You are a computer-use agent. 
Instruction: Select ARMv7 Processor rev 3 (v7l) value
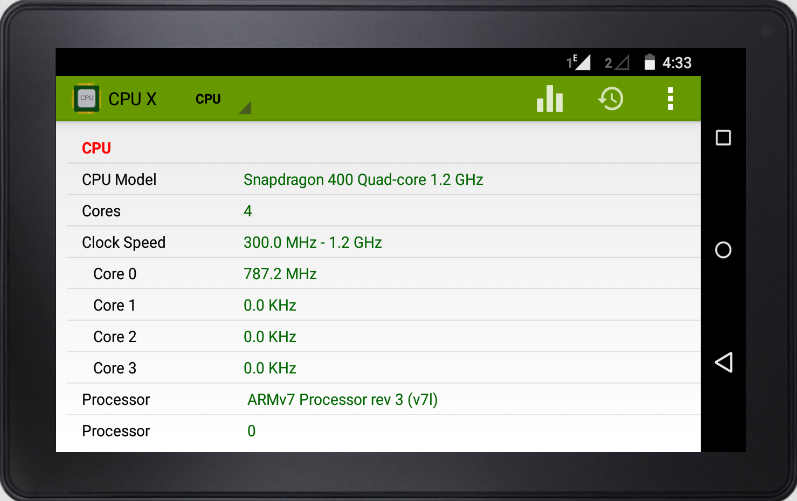tap(343, 399)
